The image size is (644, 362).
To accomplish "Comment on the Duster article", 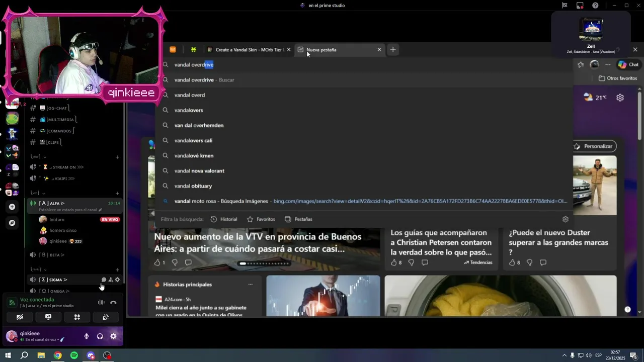I will pyautogui.click(x=543, y=262).
